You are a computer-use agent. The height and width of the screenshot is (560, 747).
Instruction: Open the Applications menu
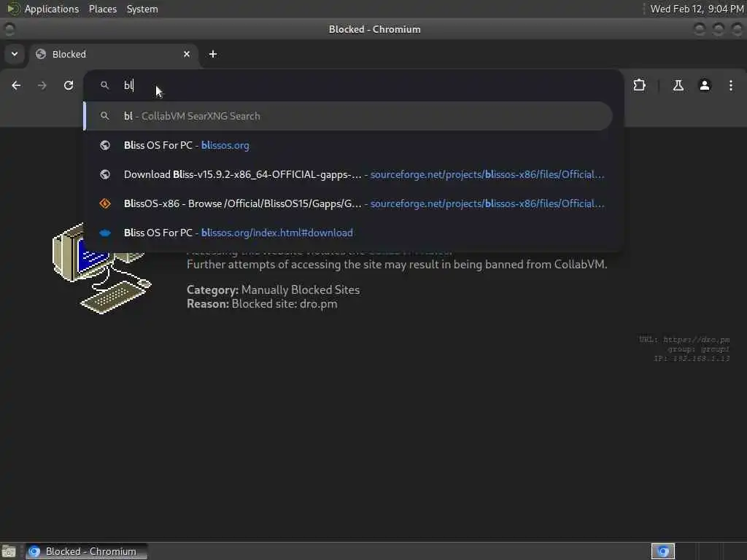[x=52, y=9]
